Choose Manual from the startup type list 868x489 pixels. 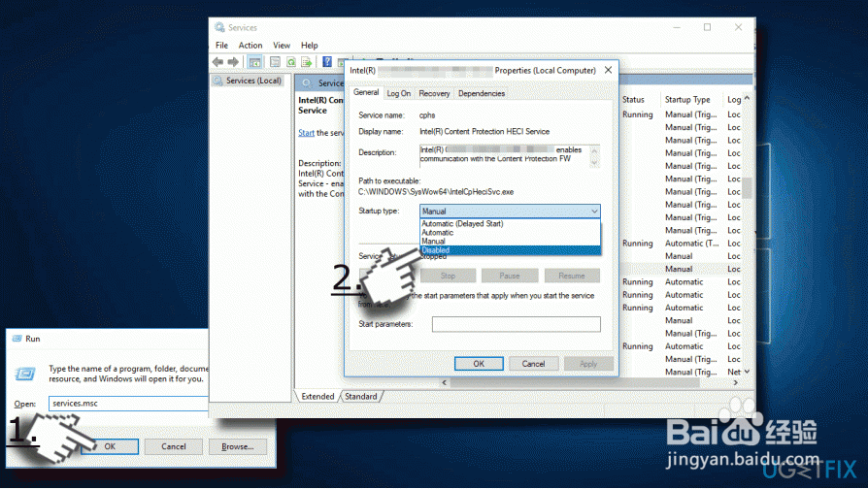510,242
